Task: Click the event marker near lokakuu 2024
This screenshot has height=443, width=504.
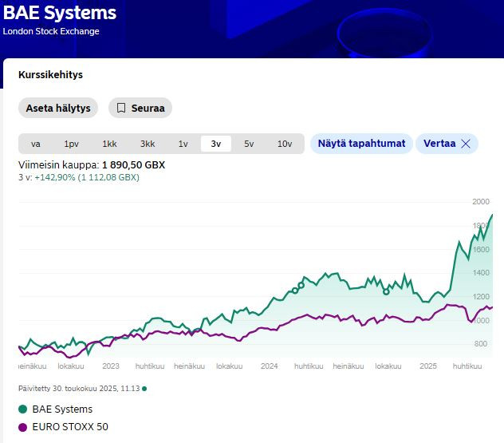Action: pyautogui.click(x=386, y=292)
